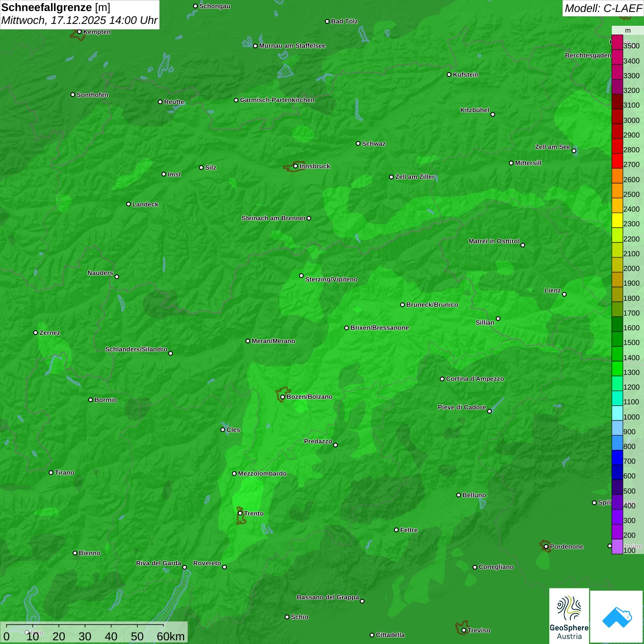
Task: Click the Pieve di Cadore label
Action: pyautogui.click(x=462, y=407)
